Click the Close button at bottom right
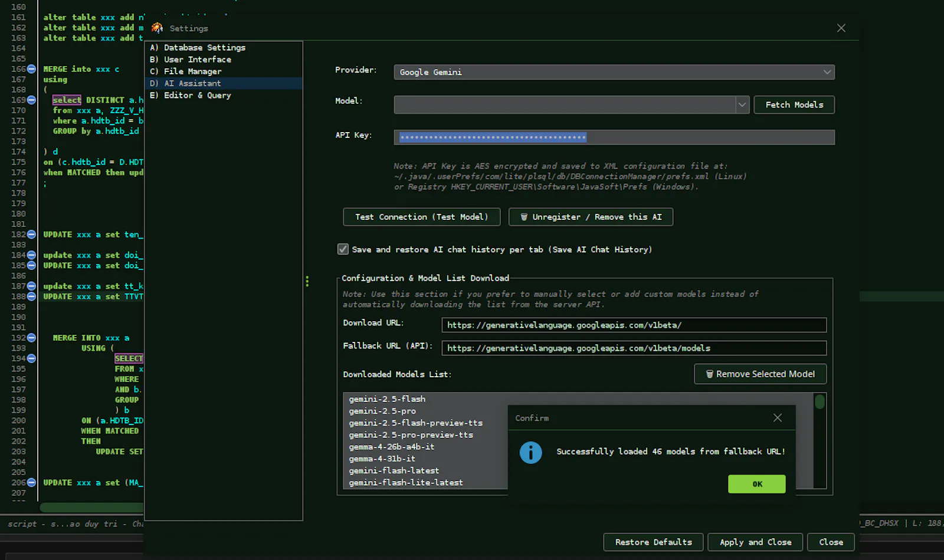 831,542
